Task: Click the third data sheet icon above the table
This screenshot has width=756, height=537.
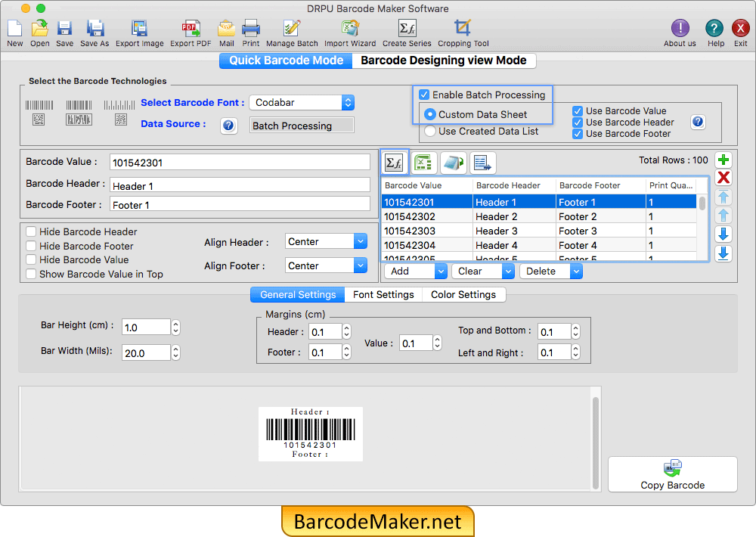Action: [453, 163]
